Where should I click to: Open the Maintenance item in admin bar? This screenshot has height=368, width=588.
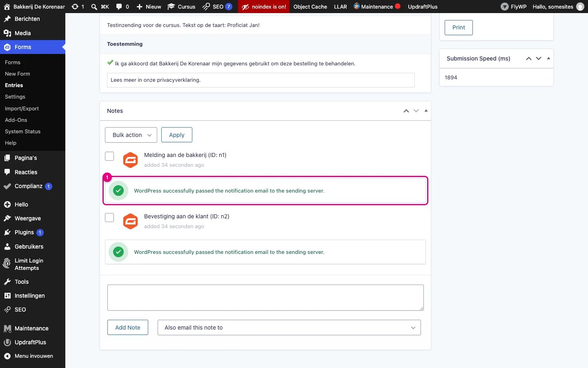coord(377,7)
